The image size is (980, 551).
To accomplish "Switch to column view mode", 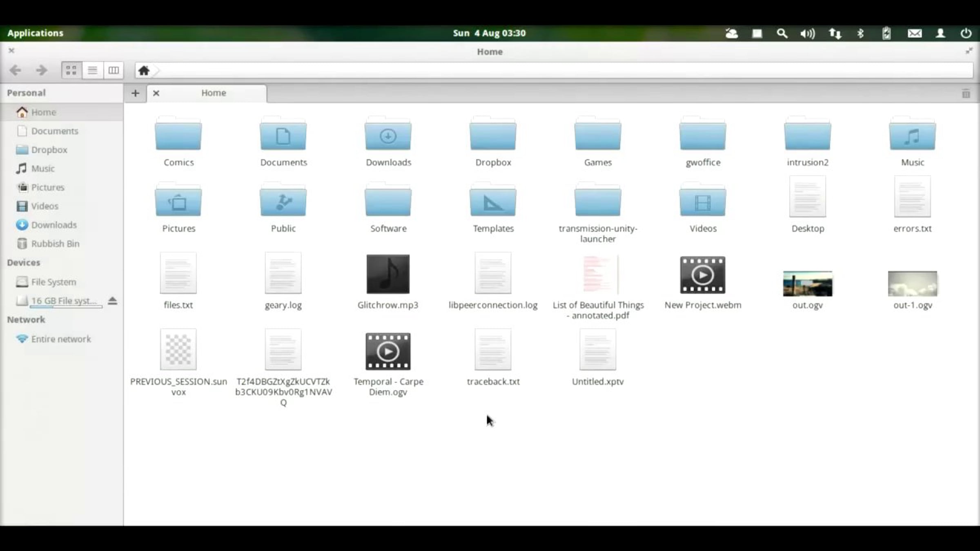I will click(114, 70).
